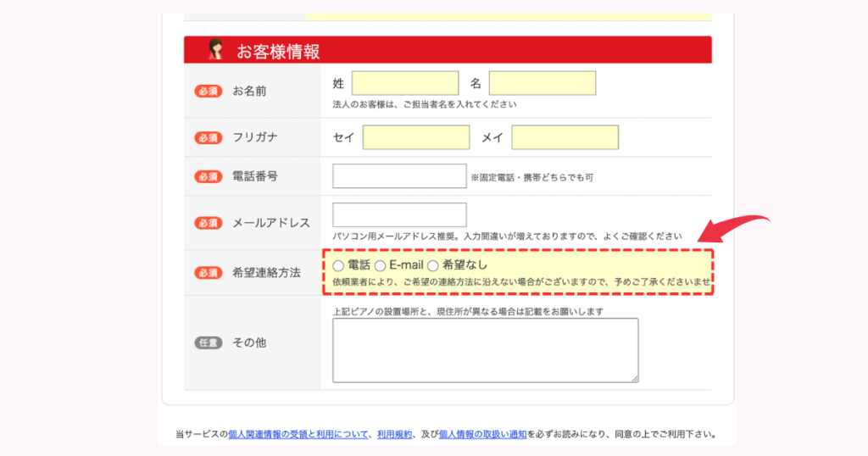Click inside the その他 text area
Screen dimensions: 868x456
point(485,350)
